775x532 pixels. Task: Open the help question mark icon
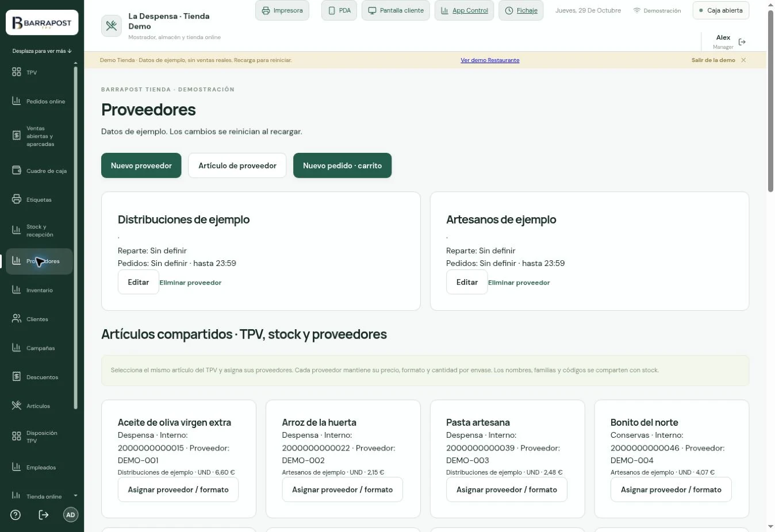point(16,515)
